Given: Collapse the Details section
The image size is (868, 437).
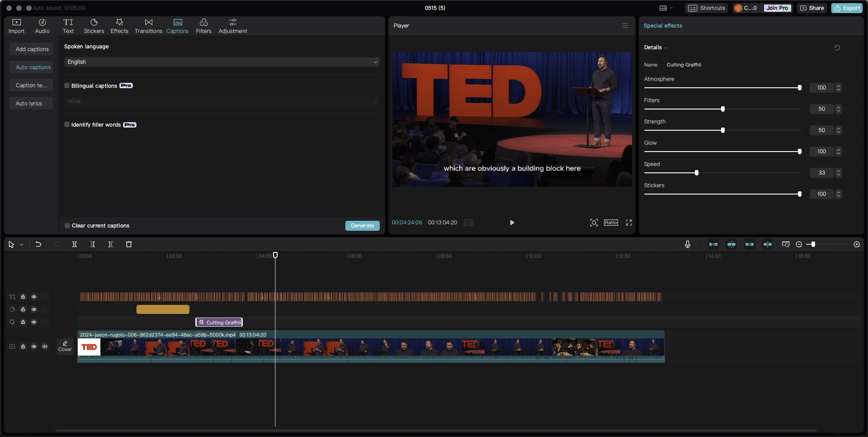Looking at the screenshot, I should point(665,48).
